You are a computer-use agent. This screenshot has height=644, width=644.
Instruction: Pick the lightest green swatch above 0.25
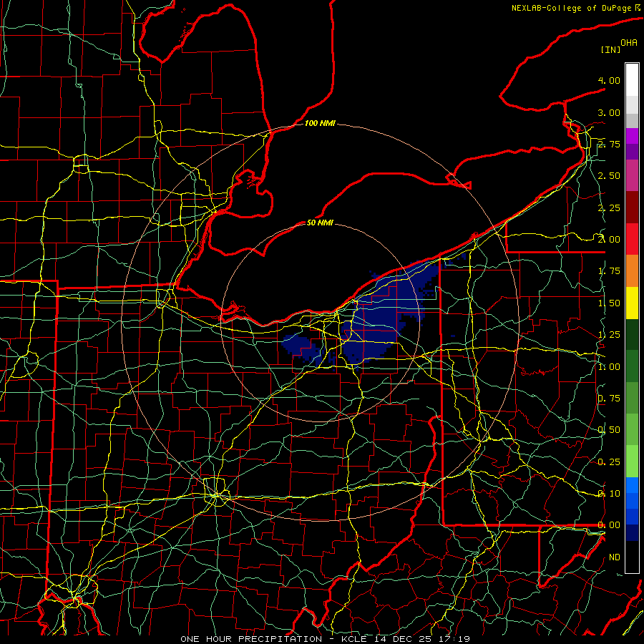coord(632,462)
